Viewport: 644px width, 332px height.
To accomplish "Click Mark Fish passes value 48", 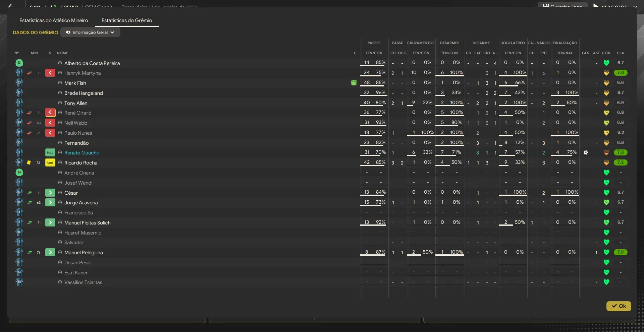I will tap(367, 82).
